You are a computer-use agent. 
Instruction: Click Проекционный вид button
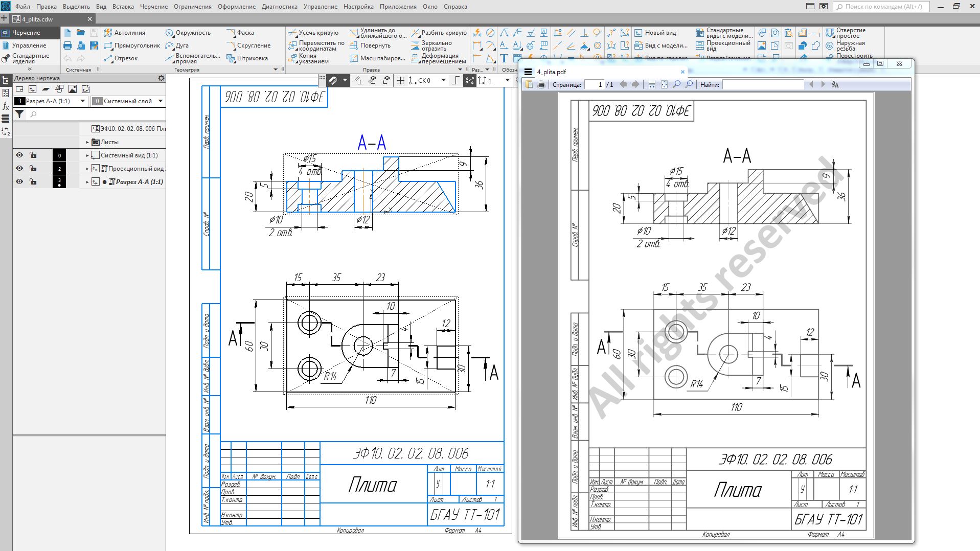pyautogui.click(x=723, y=46)
